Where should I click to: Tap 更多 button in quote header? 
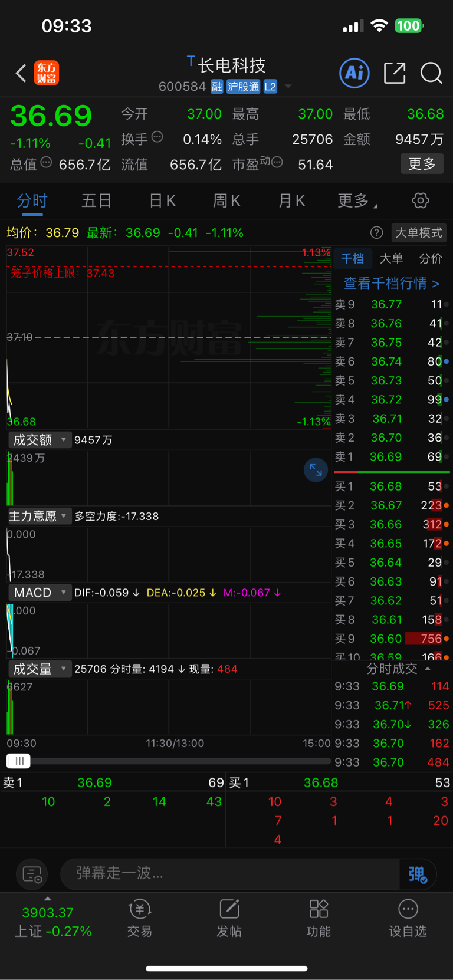(422, 163)
